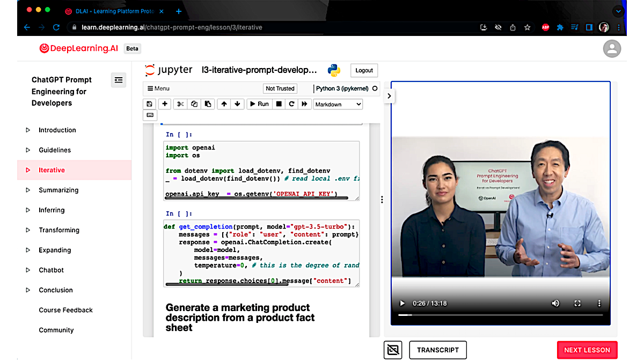Click the video progress bar
Screen dimensions: 644x362
click(x=500, y=315)
